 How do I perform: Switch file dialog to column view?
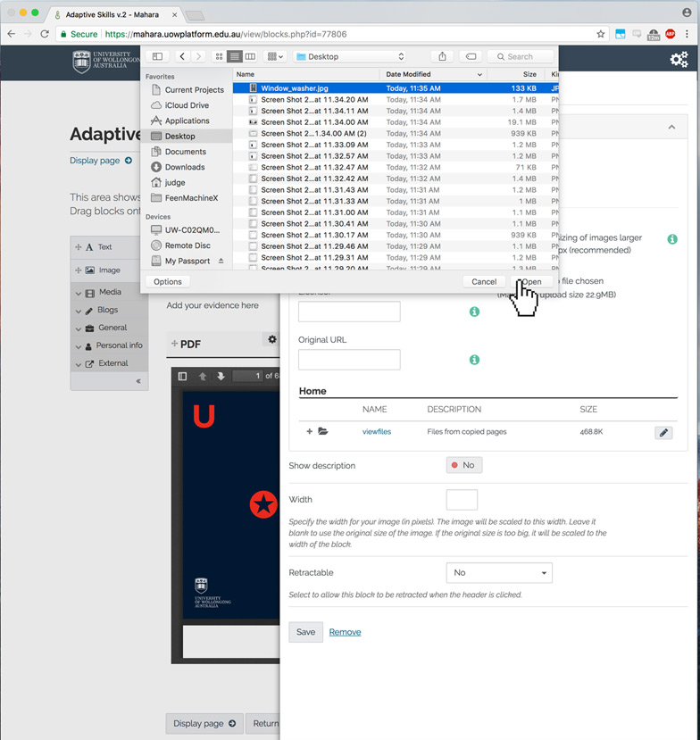[250, 56]
